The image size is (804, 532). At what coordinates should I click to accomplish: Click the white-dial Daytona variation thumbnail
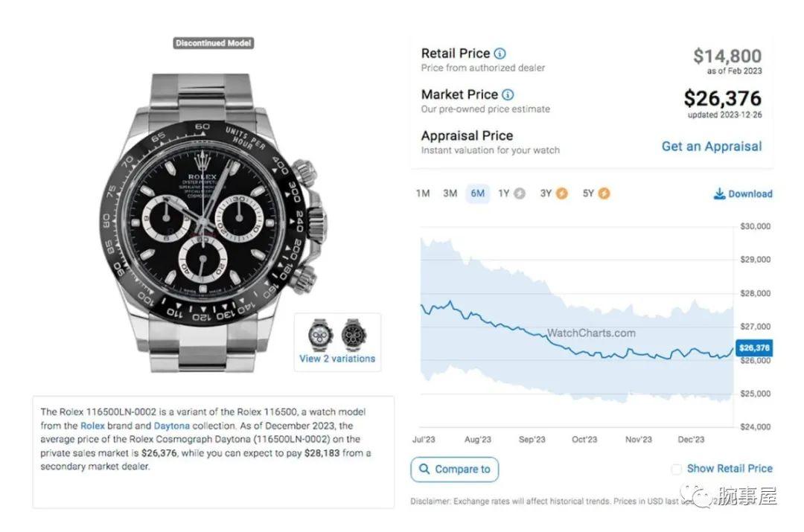(x=320, y=335)
